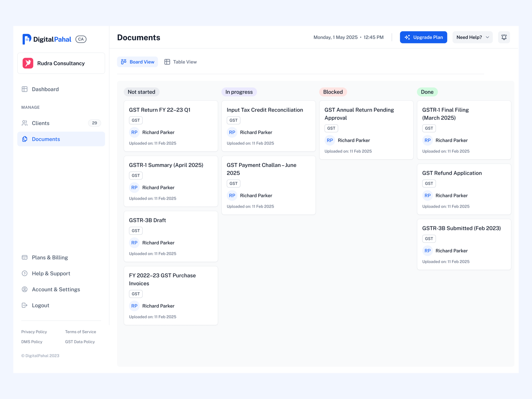Switch to Table View tab
The width and height of the screenshot is (532, 399).
click(181, 62)
